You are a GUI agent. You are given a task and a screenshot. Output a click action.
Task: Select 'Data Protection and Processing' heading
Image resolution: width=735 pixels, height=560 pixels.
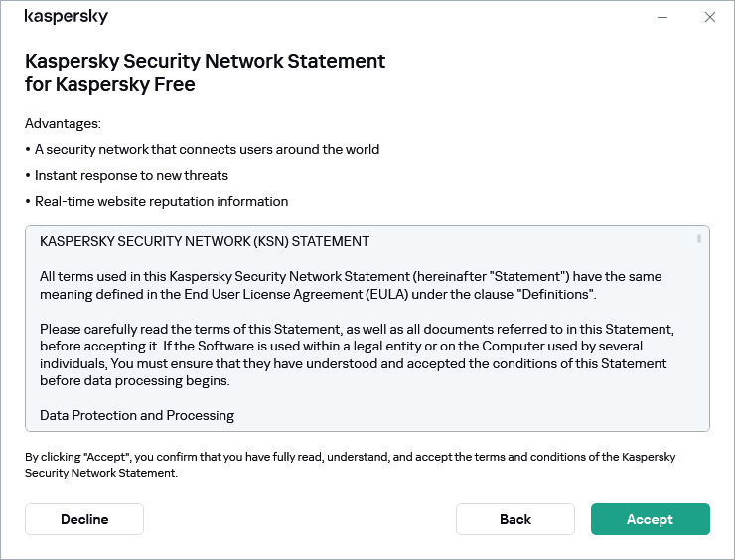tap(137, 415)
